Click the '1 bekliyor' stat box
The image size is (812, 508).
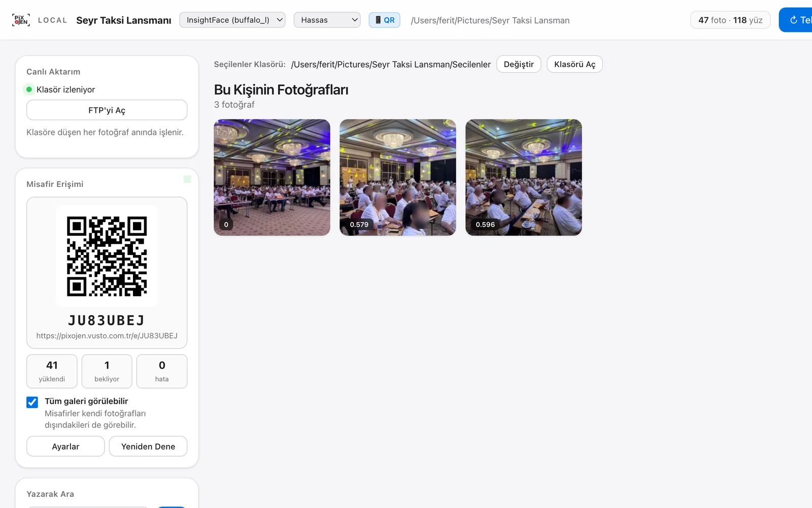click(x=107, y=371)
